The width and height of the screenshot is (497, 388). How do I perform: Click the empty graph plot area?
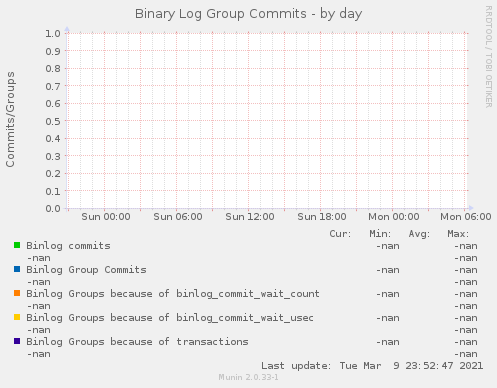coord(267,121)
